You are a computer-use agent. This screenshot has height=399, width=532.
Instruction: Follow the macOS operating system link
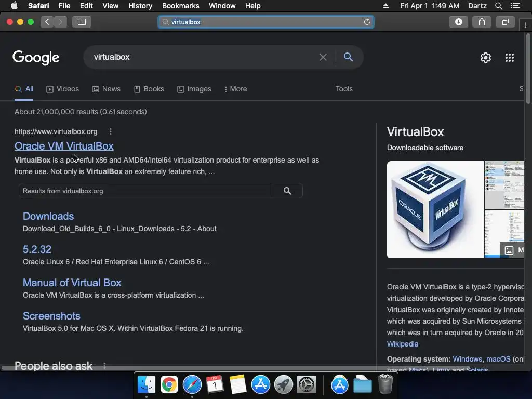(498, 359)
